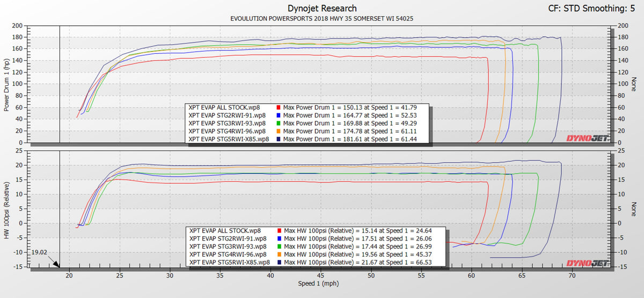
Task: Select red swatch for ALL STOCK power legend
Action: point(278,107)
